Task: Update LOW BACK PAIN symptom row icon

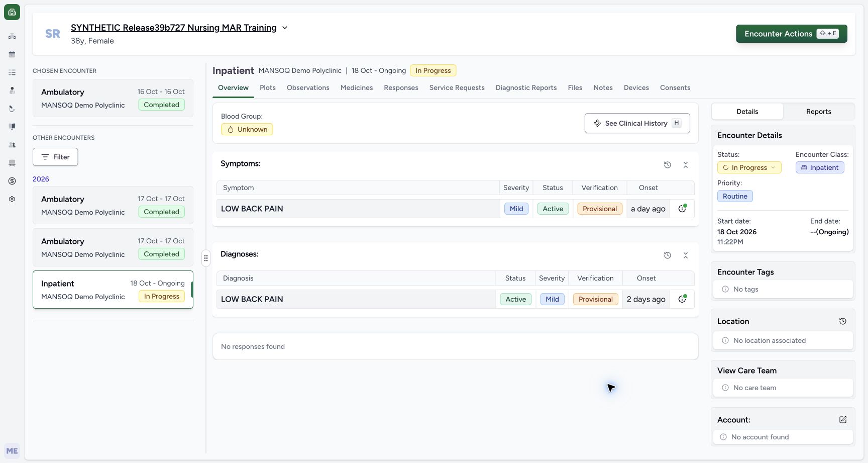Action: pos(682,209)
